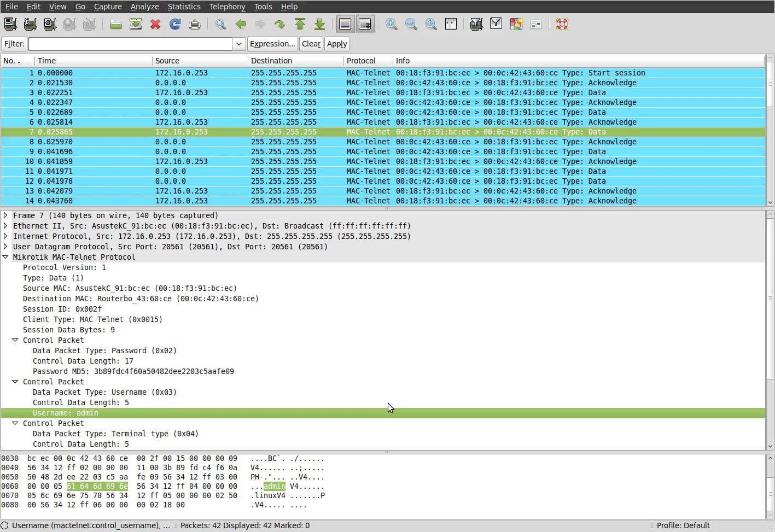The width and height of the screenshot is (775, 532).
Task: Open capture options toolbar icon
Action: coord(30,24)
